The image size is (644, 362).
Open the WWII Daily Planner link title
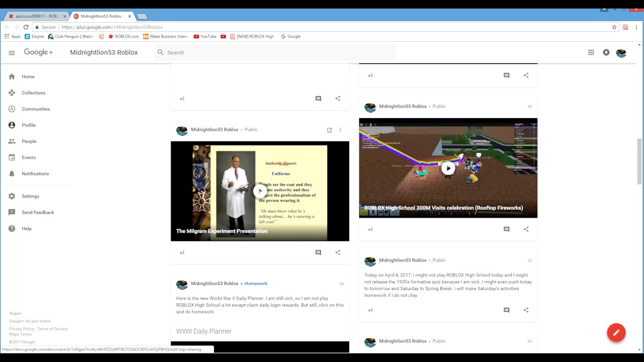204,331
